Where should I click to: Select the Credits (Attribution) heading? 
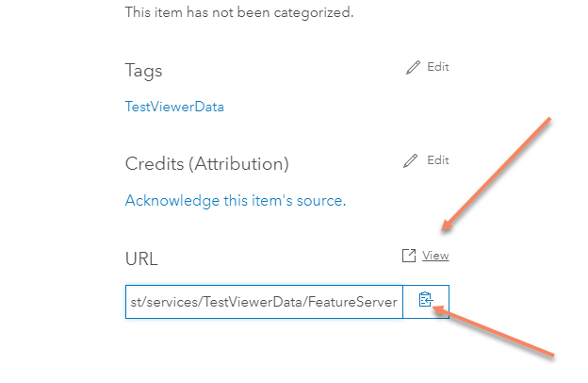pyautogui.click(x=207, y=164)
